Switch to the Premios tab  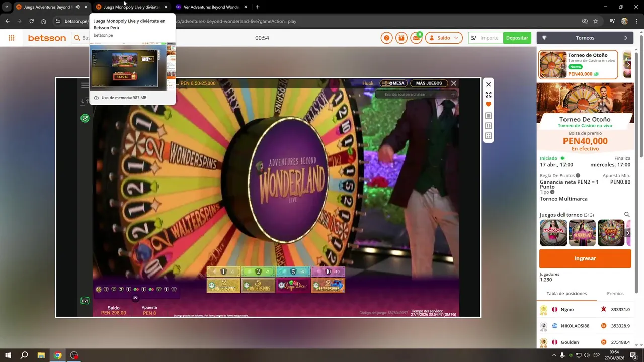point(615,294)
